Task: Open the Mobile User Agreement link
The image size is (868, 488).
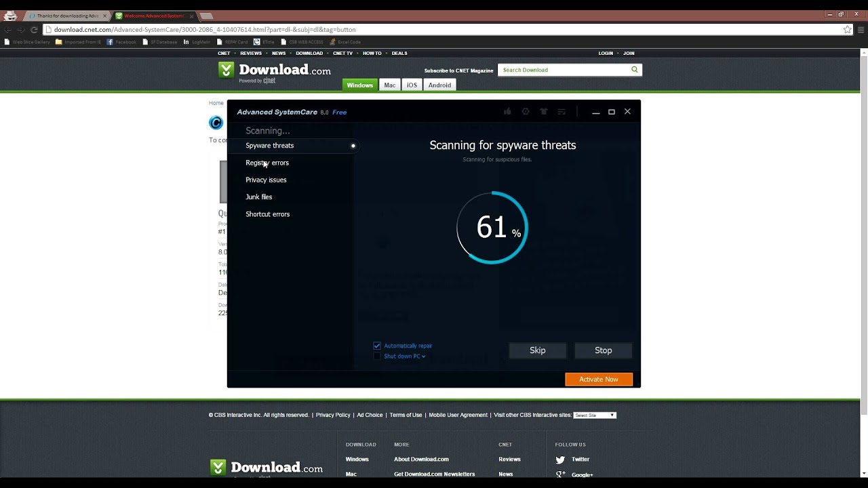Action: [x=458, y=415]
